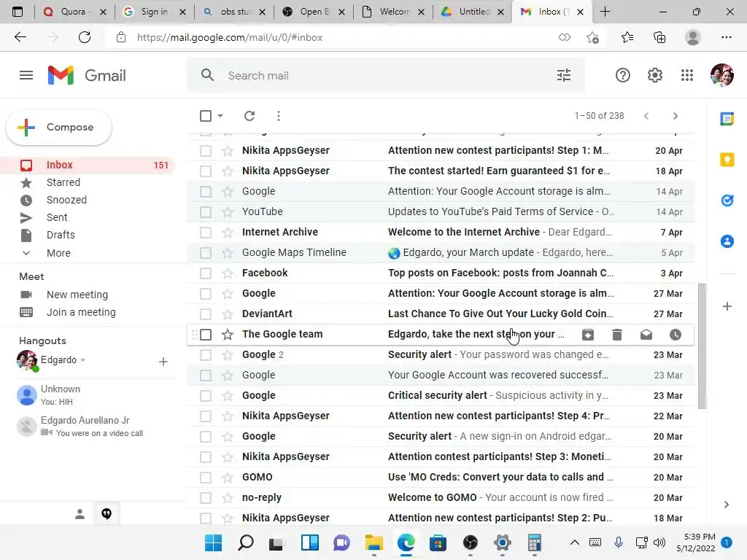Get add-ons plus icon in side panel
This screenshot has width=747, height=560.
pos(727,306)
